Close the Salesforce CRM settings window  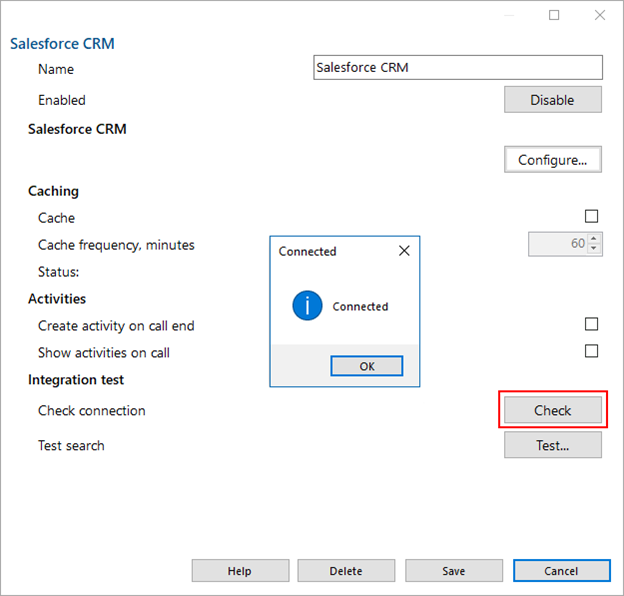click(600, 15)
